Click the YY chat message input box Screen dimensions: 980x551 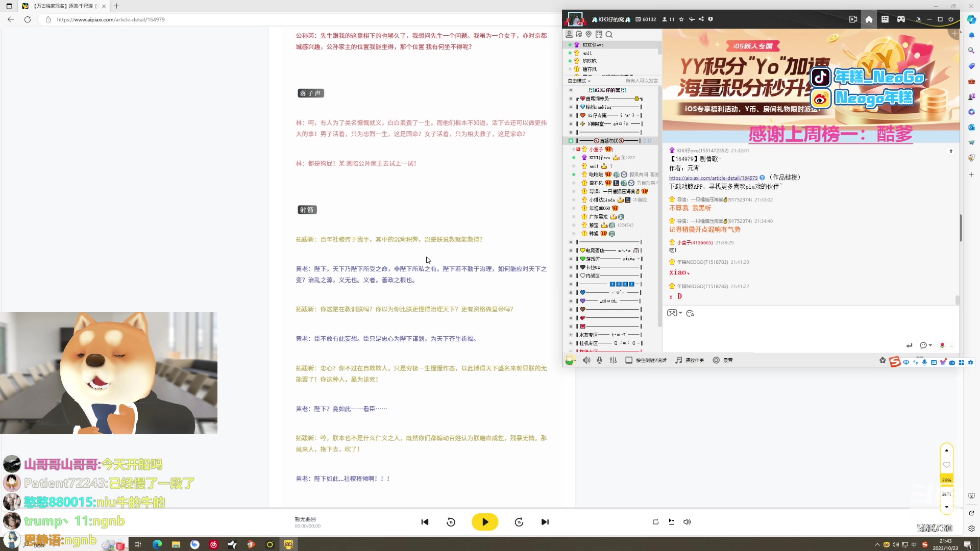click(x=811, y=329)
